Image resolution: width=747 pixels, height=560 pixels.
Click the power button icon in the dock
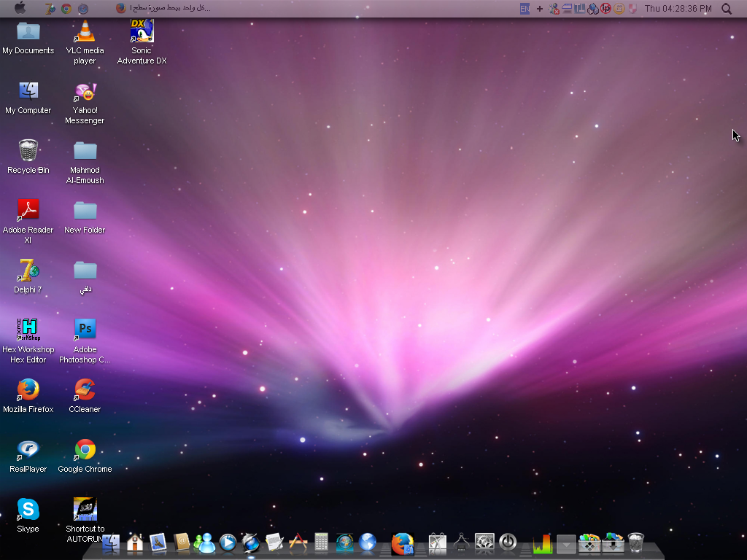pyautogui.click(x=508, y=542)
